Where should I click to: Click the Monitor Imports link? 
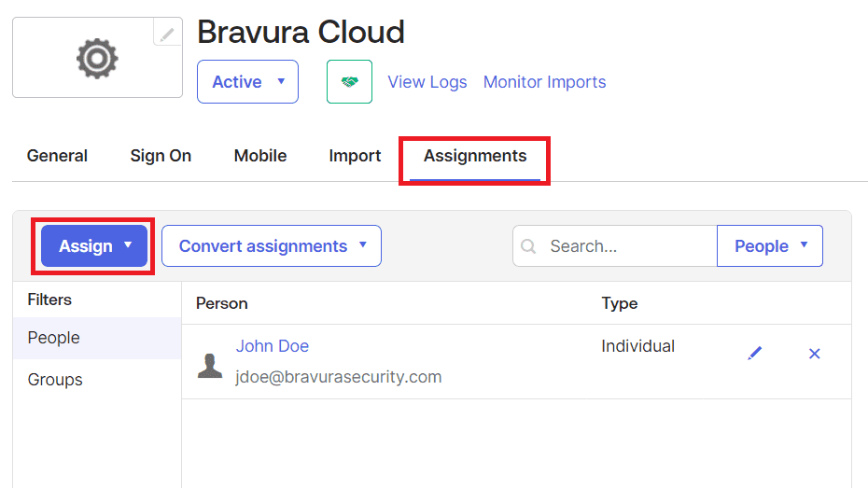(544, 82)
